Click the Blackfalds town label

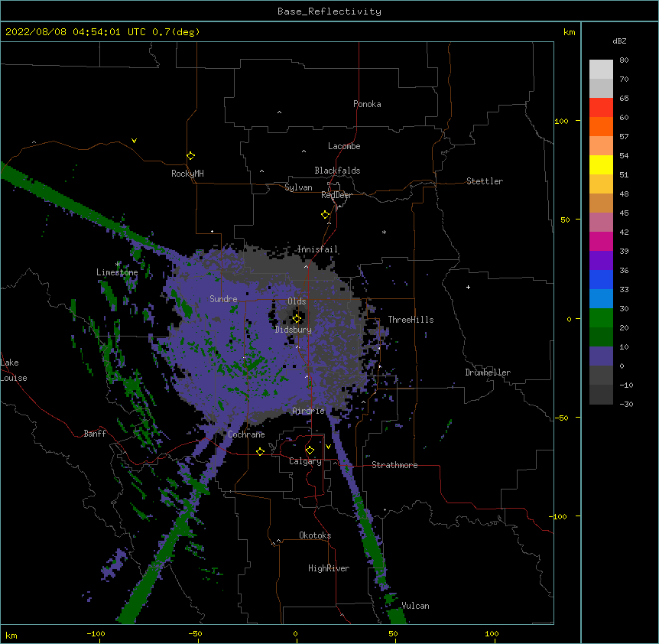coord(337,171)
